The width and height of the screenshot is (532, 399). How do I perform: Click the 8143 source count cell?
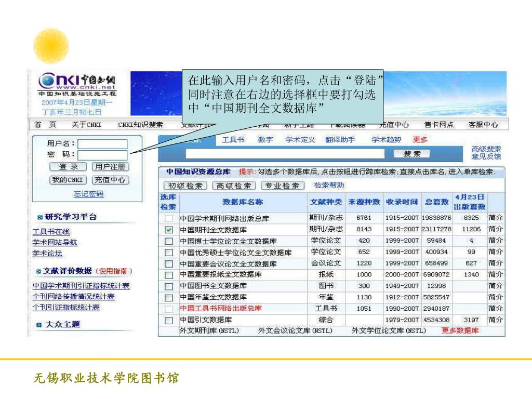click(364, 229)
